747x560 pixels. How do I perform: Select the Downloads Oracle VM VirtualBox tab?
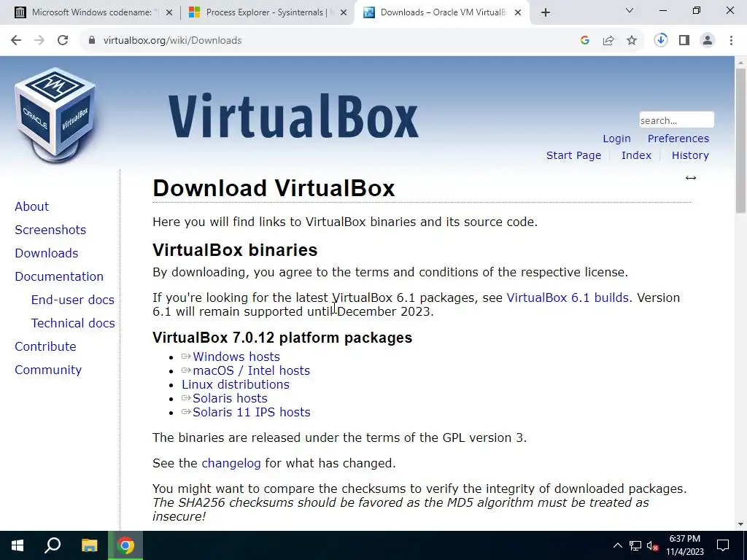(441, 12)
